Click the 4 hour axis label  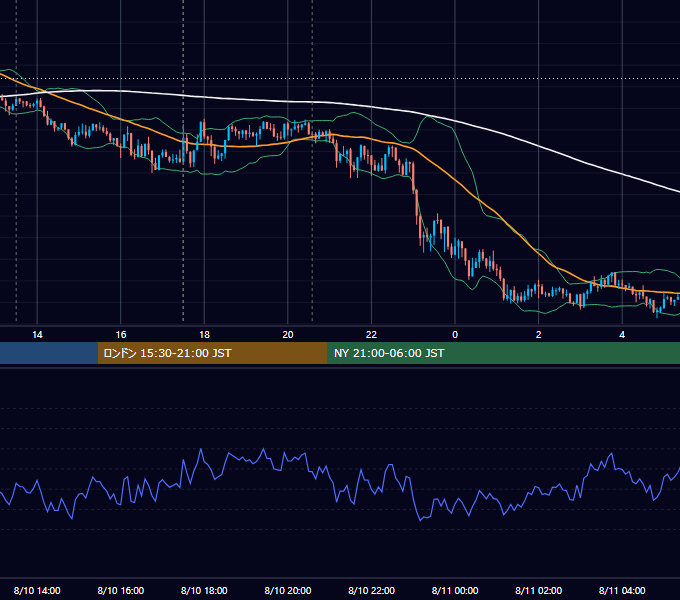622,334
